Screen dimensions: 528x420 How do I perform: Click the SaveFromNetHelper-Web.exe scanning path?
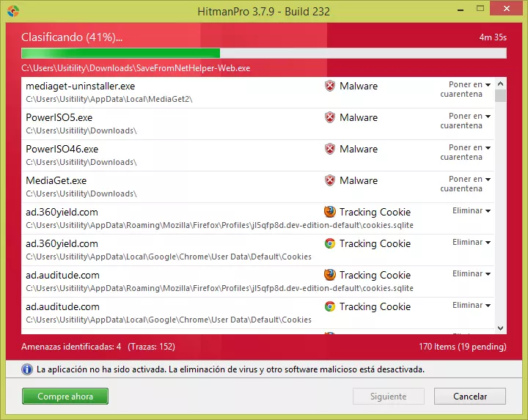tap(136, 68)
